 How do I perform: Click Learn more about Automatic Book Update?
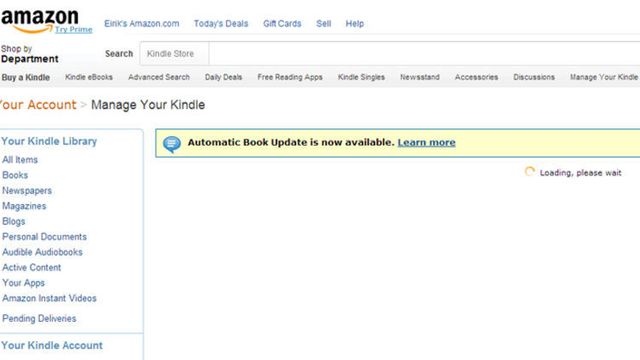[427, 142]
